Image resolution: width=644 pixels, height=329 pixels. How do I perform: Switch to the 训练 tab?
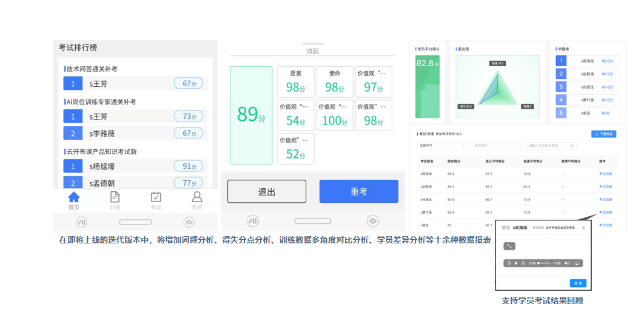115,201
